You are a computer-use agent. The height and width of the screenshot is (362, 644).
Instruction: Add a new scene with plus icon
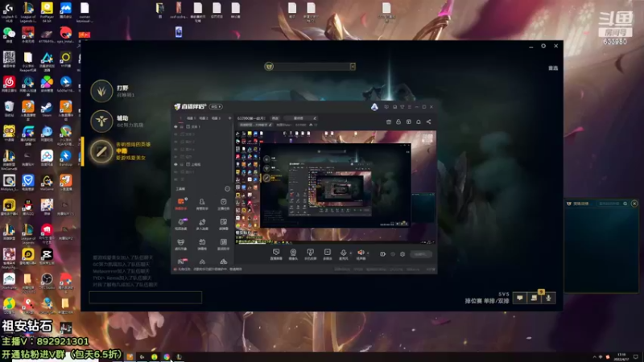click(229, 118)
